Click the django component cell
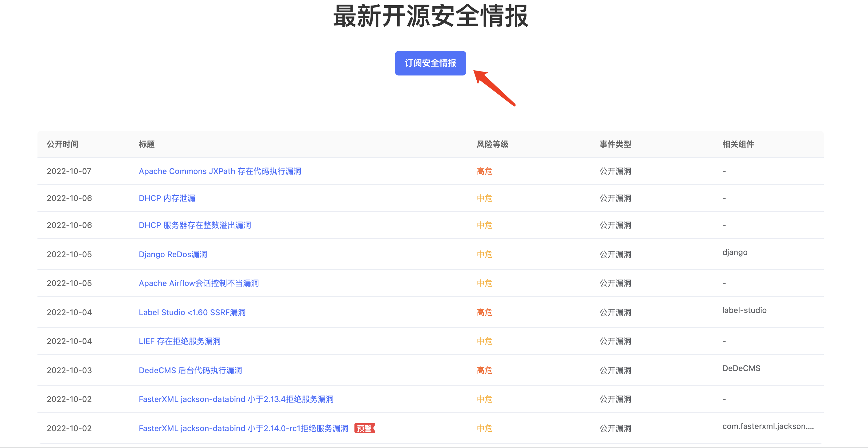The width and height of the screenshot is (868, 448). click(735, 252)
